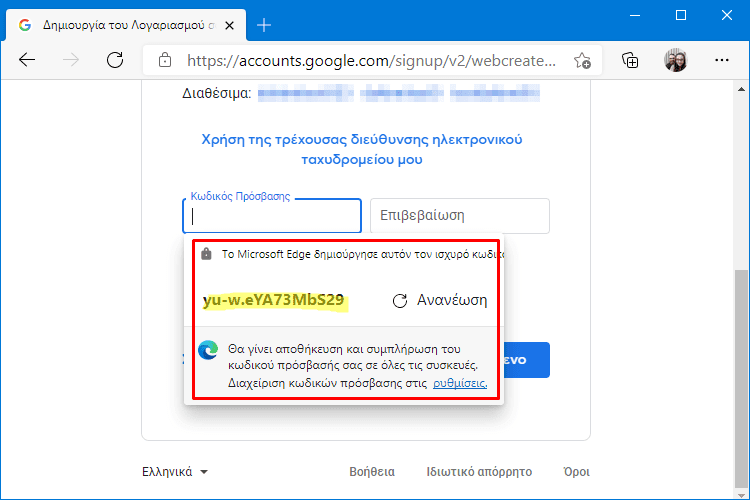This screenshot has height=500, width=750.
Task: Open the Όροι terms link
Action: (x=576, y=472)
